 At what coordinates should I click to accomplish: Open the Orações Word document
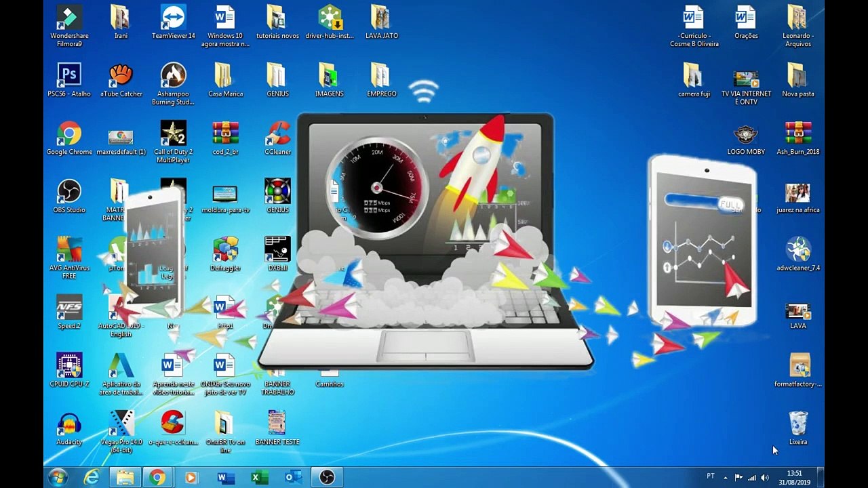[746, 22]
